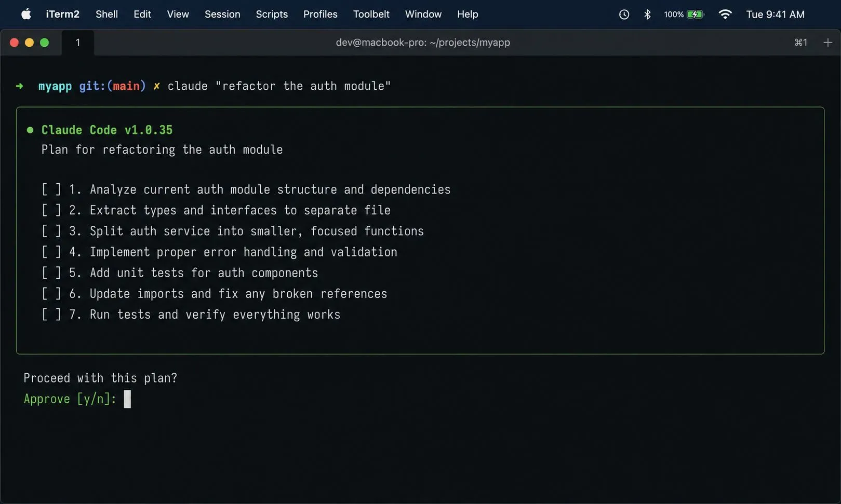Click 'Extract types and interfaces' line

[240, 210]
